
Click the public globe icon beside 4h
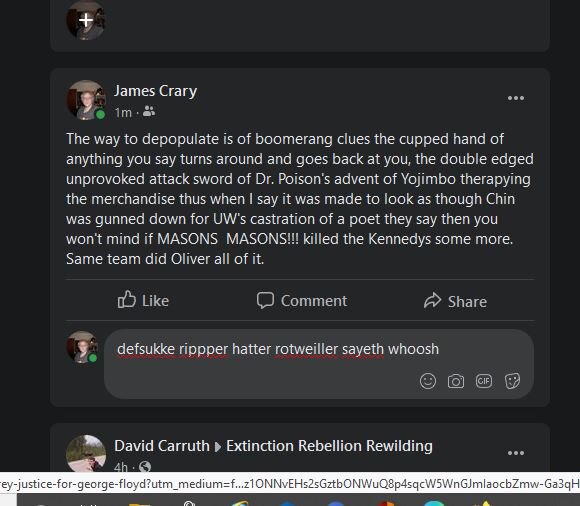pos(145,467)
